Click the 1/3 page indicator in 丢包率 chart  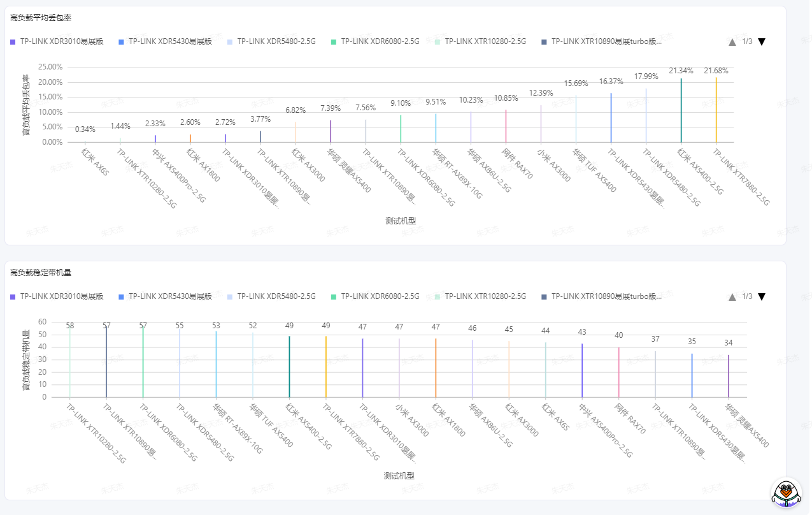coord(747,41)
